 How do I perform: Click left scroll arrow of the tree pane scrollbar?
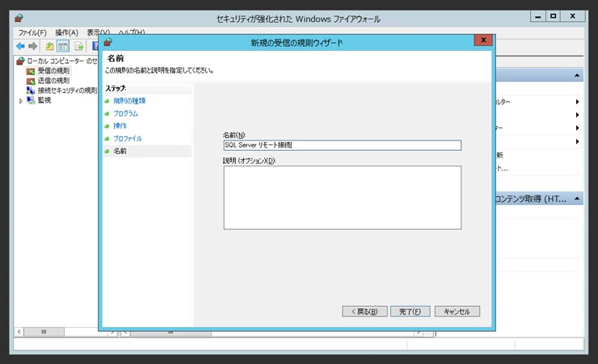click(19, 332)
